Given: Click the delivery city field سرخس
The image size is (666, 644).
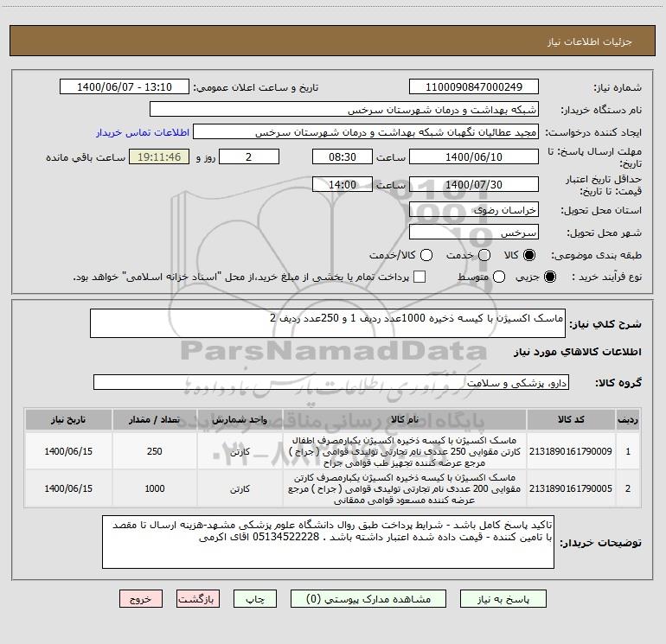Looking at the screenshot, I should pos(474,232).
